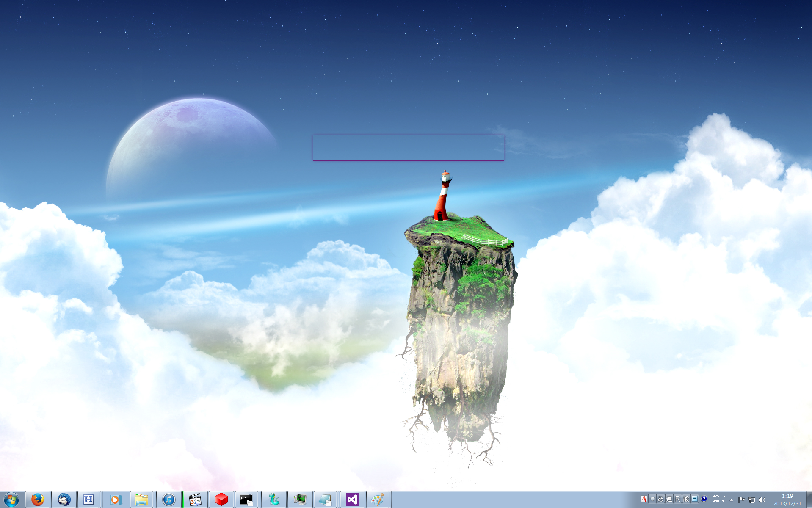
Task: Open the Windows Start menu
Action: click(11, 500)
